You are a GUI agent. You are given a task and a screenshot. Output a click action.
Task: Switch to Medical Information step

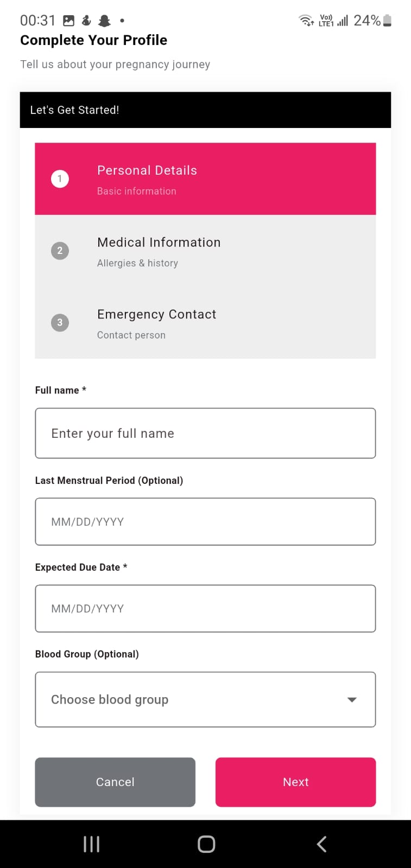click(205, 251)
